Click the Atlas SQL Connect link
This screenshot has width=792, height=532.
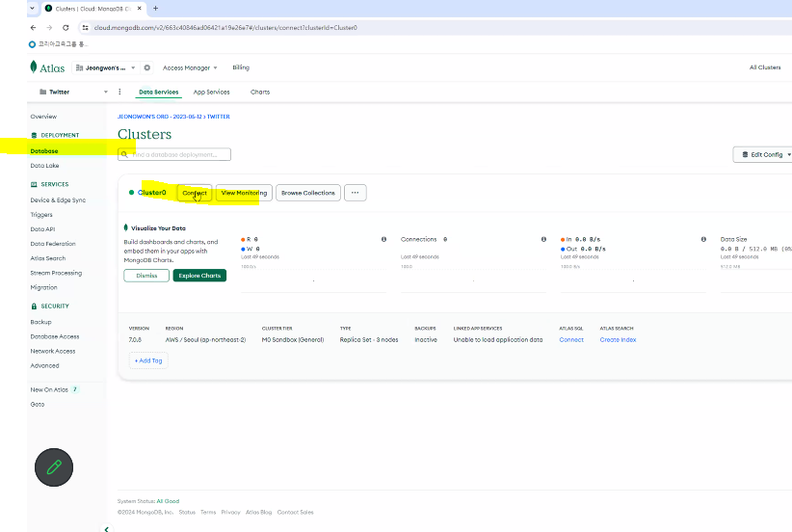(571, 340)
